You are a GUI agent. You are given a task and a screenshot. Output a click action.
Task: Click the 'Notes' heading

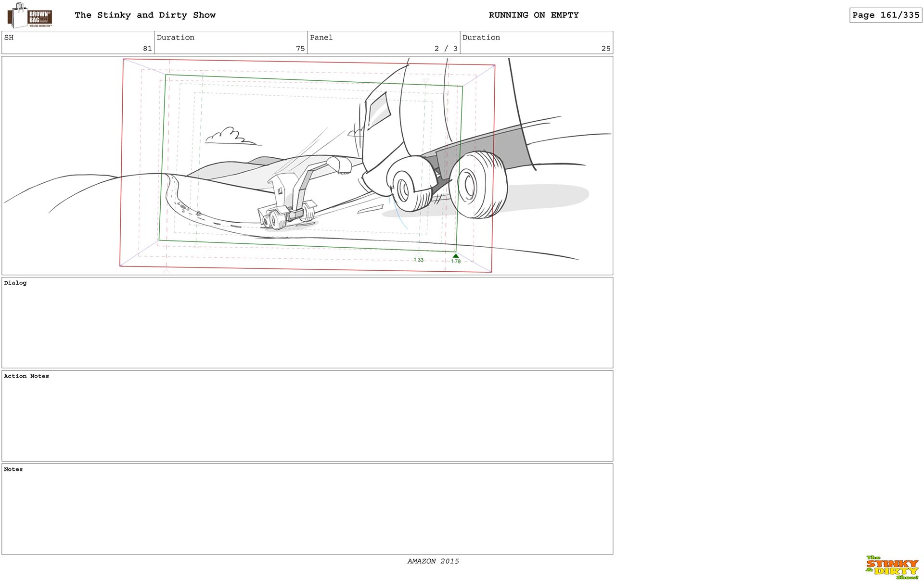[13, 469]
